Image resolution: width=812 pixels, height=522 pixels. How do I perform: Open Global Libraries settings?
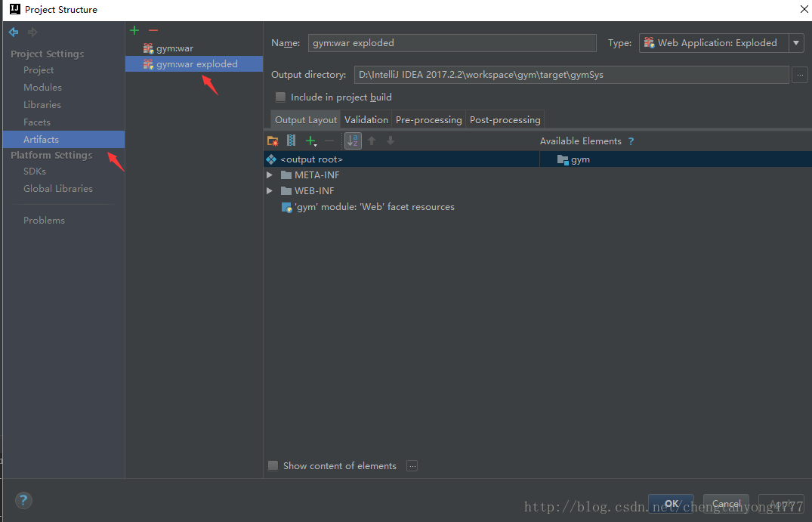tap(58, 189)
